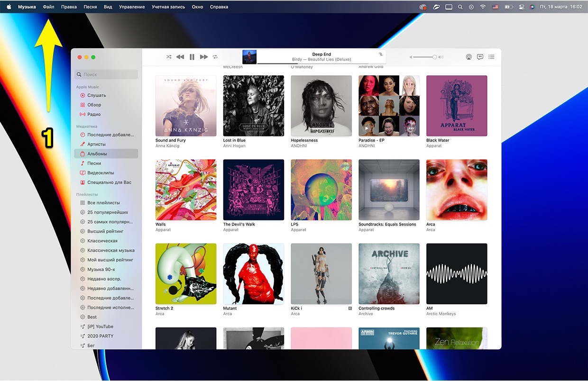
Task: Open Специально для Вас
Action: click(x=106, y=182)
